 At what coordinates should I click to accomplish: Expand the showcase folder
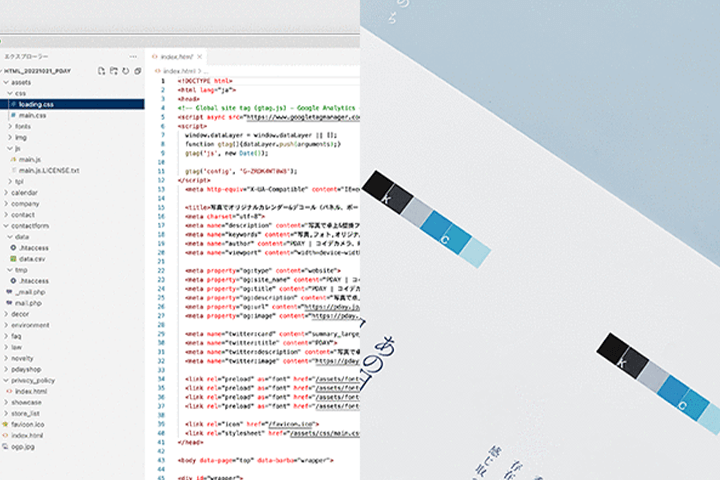coord(6,402)
